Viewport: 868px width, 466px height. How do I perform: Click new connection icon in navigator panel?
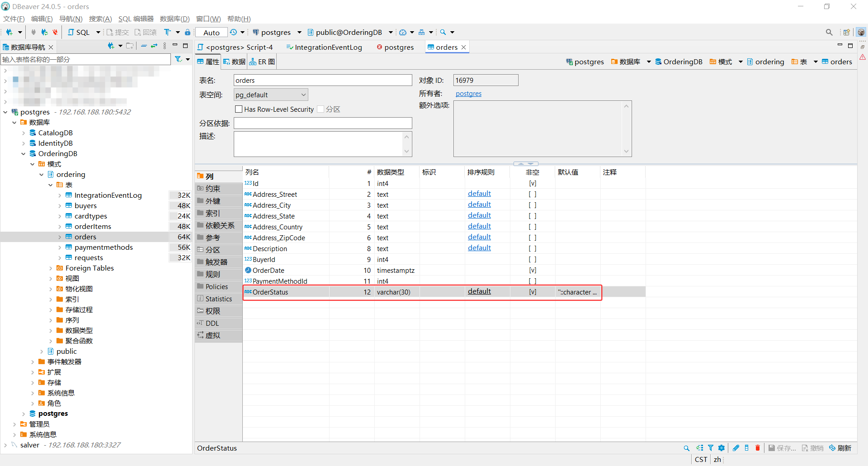point(111,46)
